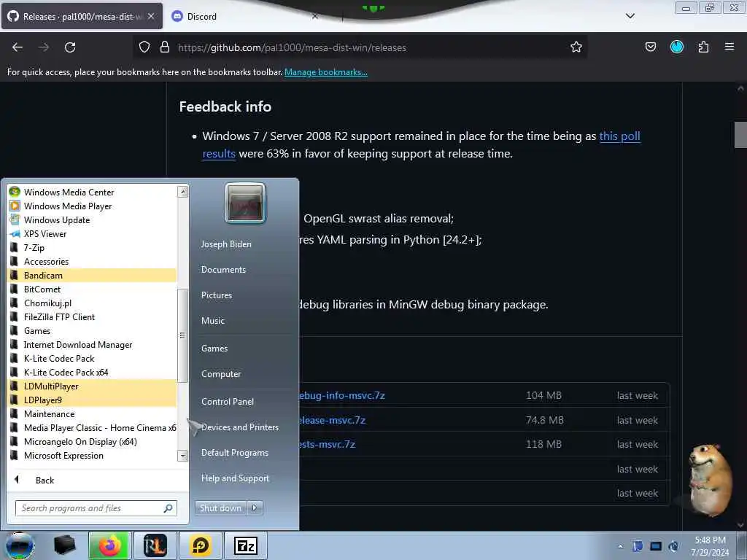Open the RL taskbar application icon

coord(155,545)
